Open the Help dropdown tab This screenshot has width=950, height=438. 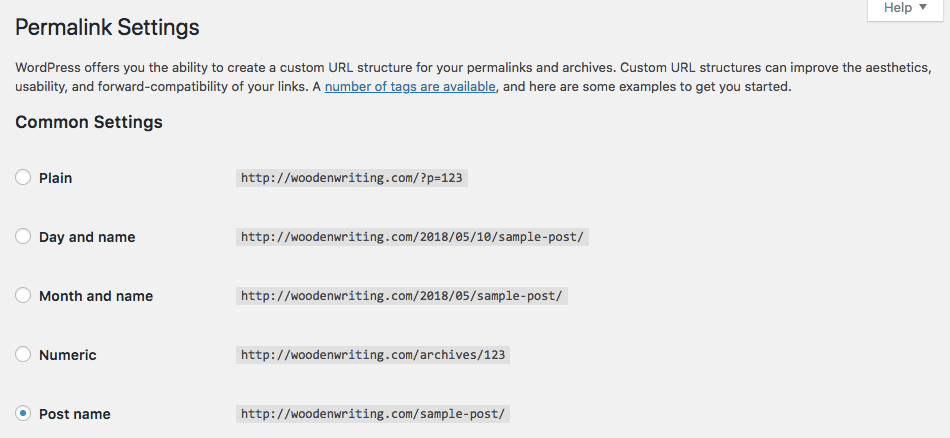[x=905, y=8]
